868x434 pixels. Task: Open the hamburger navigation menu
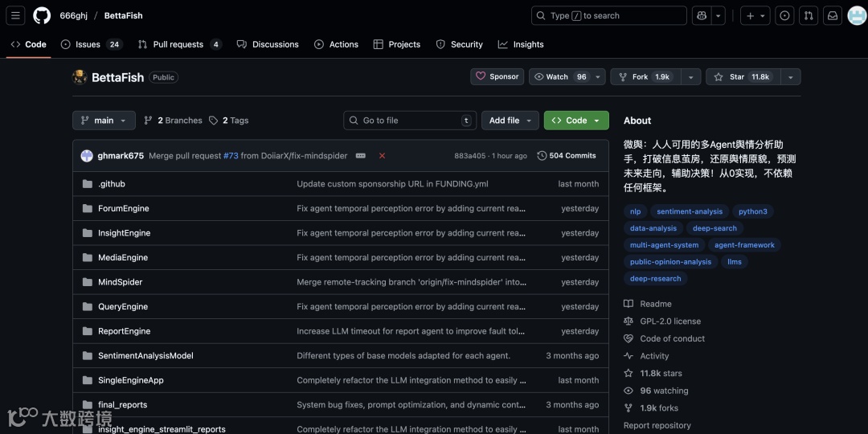pos(15,15)
